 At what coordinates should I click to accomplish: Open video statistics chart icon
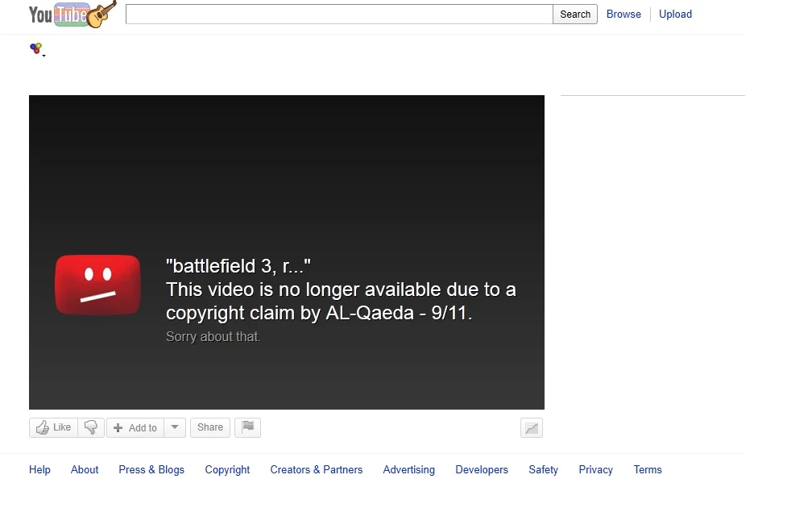[x=532, y=428]
